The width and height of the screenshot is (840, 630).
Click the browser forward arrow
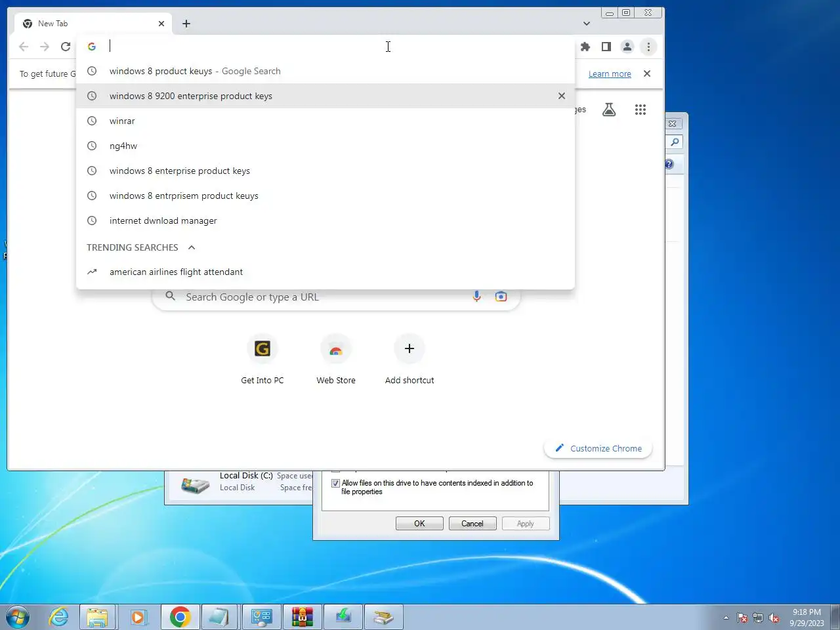(45, 47)
